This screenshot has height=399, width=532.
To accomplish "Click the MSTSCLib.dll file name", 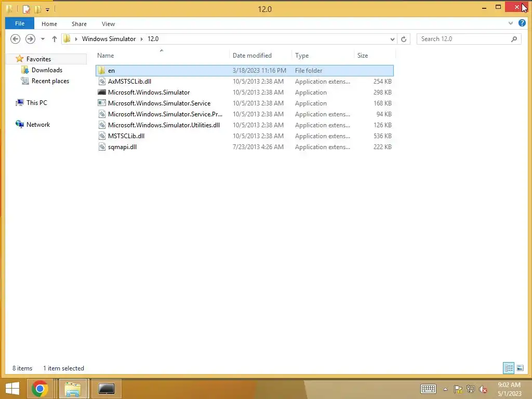I will [126, 136].
